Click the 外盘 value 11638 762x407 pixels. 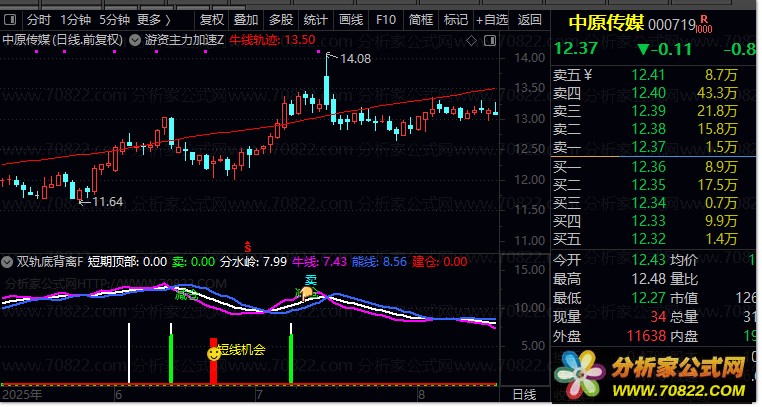coord(646,336)
